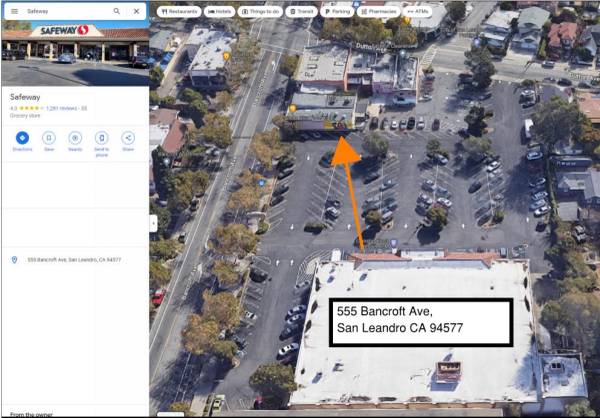This screenshot has height=418, width=600.
Task: Save the Safeway place
Action: pos(49,141)
